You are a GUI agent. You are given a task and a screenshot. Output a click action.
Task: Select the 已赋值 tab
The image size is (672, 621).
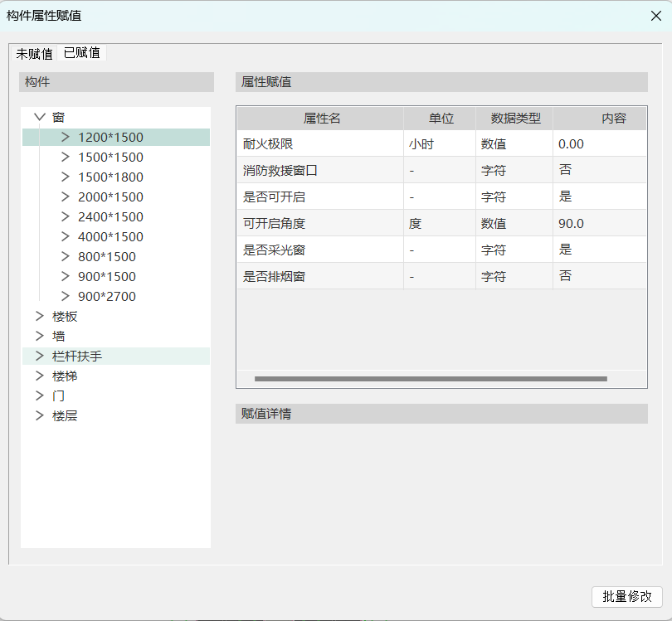pyautogui.click(x=82, y=52)
